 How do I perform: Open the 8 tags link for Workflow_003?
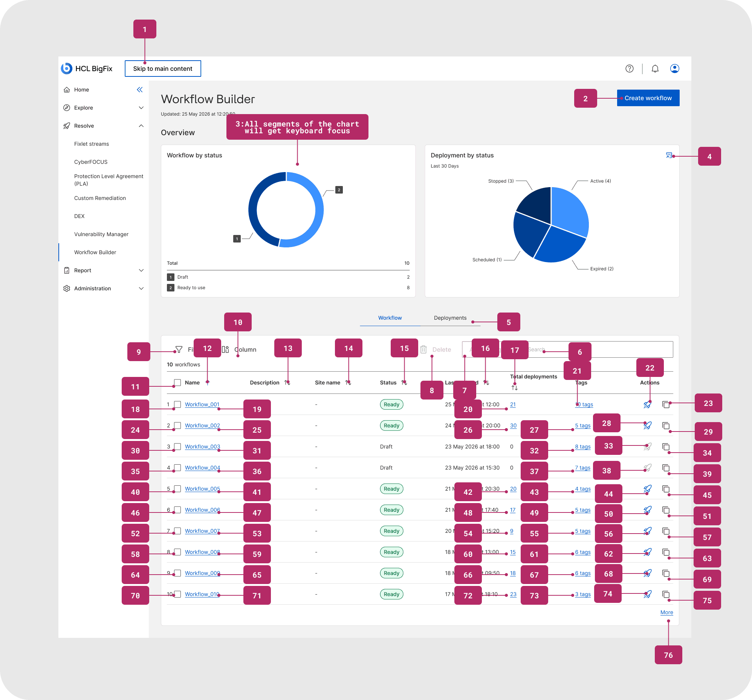583,447
